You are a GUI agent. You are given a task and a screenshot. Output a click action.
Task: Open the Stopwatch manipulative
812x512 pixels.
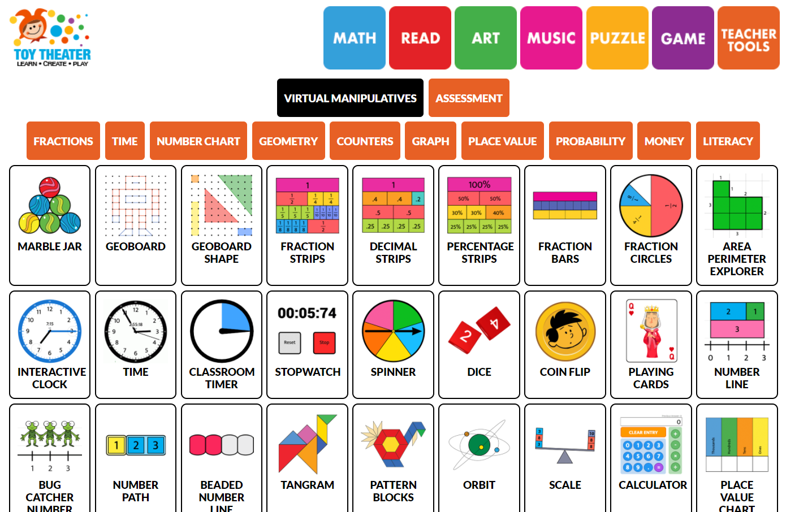[x=307, y=345]
